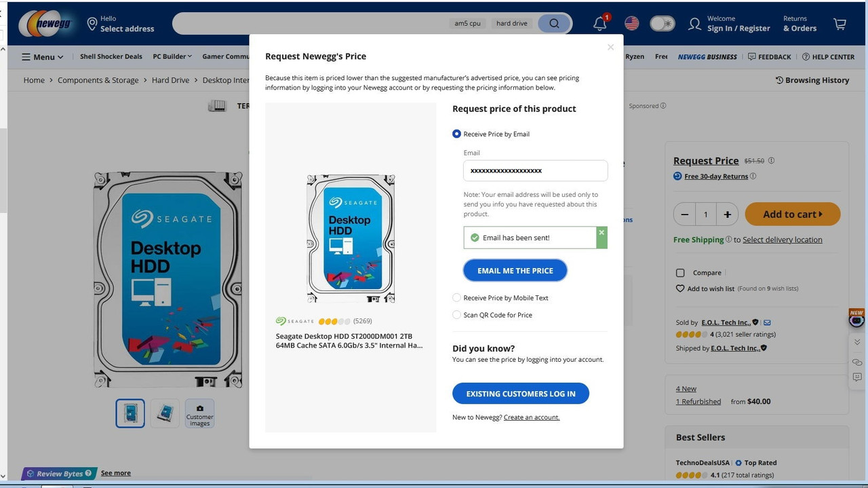The image size is (868, 488).
Task: Click Select address in header
Action: pyautogui.click(x=127, y=29)
